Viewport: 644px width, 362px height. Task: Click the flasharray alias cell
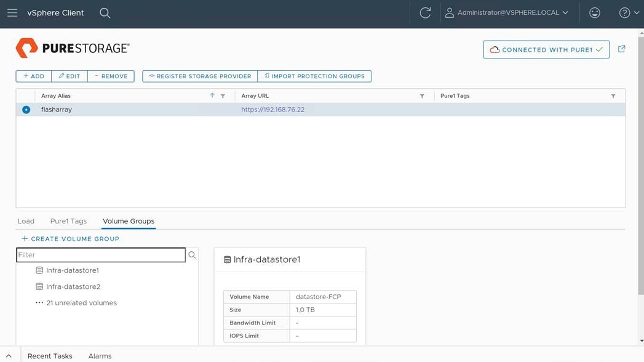tap(56, 110)
